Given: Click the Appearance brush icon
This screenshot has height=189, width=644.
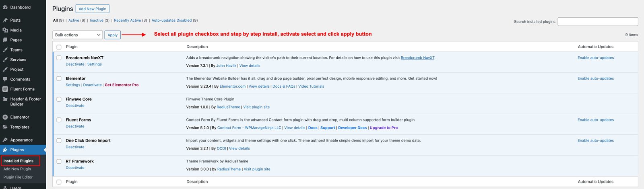Looking at the screenshot, I should click(5, 140).
